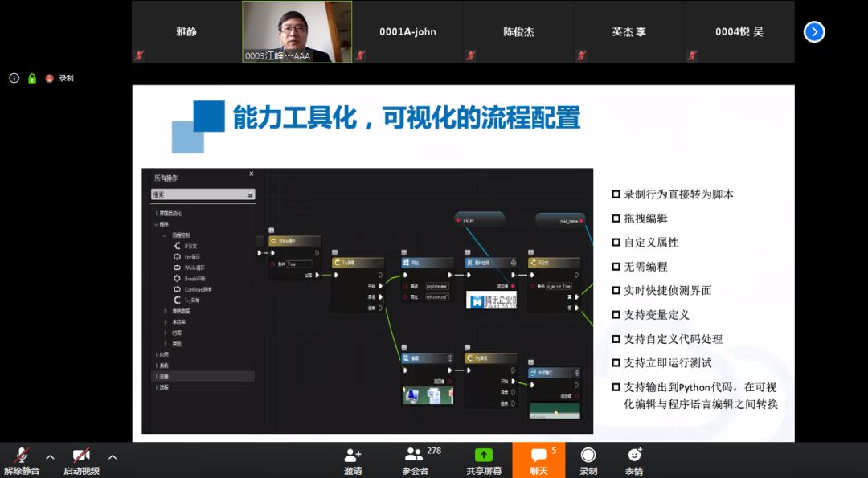Click the green encryption lock icon
The height and width of the screenshot is (478, 868).
point(32,78)
